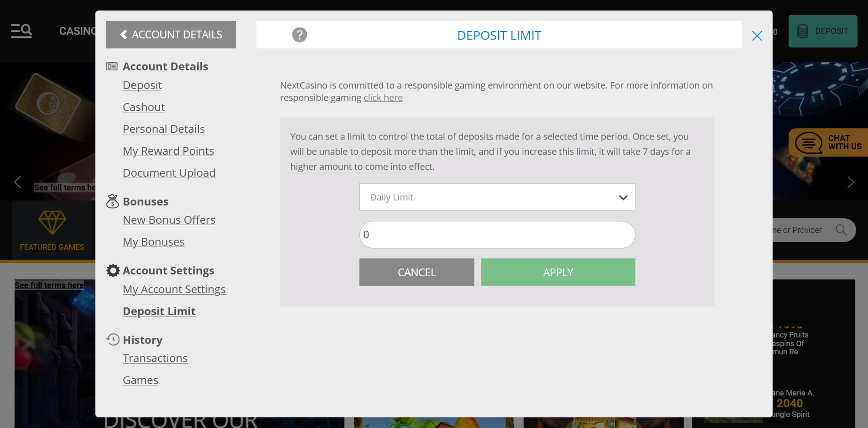The height and width of the screenshot is (428, 868).
Task: Click the Account Settings gear icon
Action: click(113, 270)
